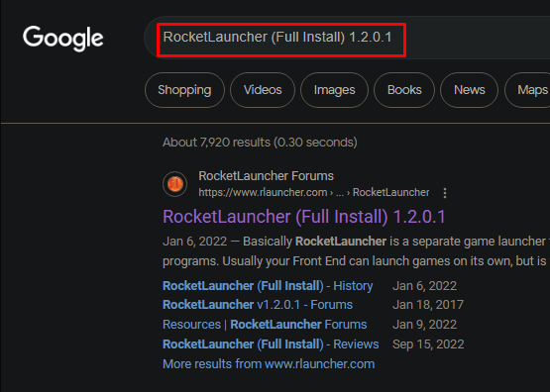Open RocketLauncher v1.2.0.1 - Forums sublink
This screenshot has width=550, height=392.
pos(258,305)
